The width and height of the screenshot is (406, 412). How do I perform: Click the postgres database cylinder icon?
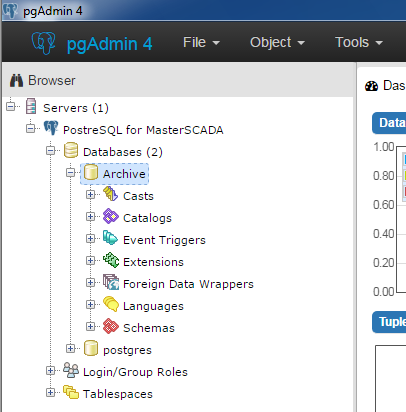tap(91, 348)
